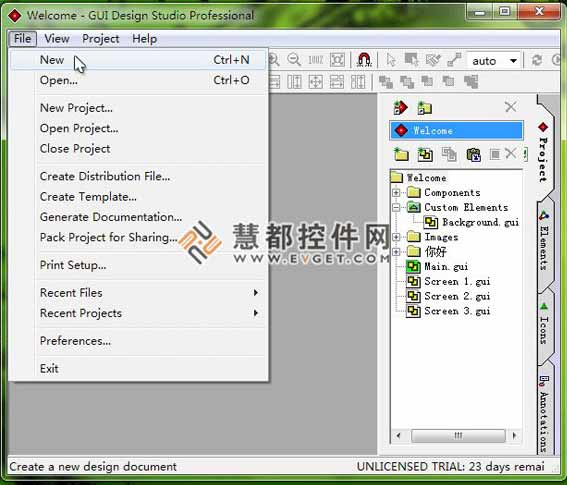The width and height of the screenshot is (567, 485).
Task: Choose Generate Documentation... entry
Action: coord(139,217)
